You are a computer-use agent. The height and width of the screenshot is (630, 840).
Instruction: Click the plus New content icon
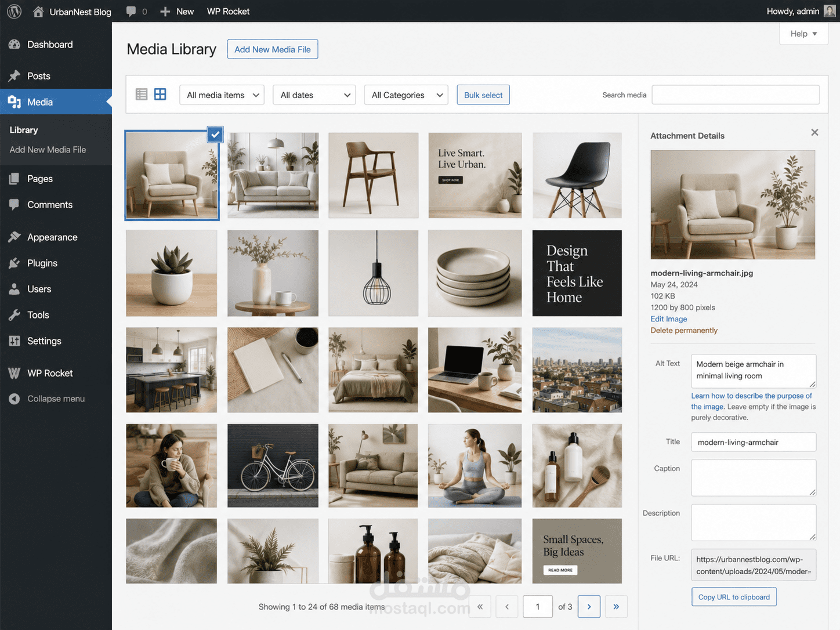(x=165, y=11)
